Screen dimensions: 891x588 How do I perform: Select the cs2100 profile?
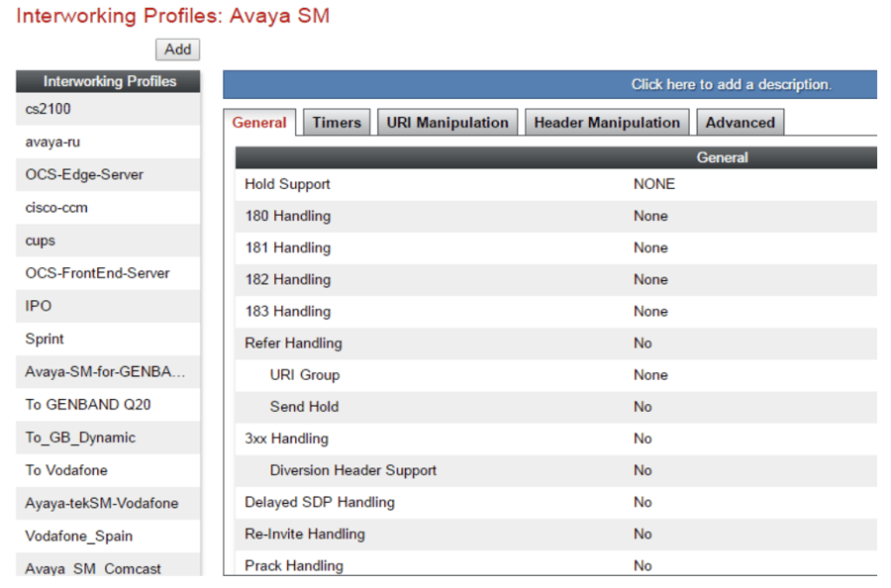[108, 109]
